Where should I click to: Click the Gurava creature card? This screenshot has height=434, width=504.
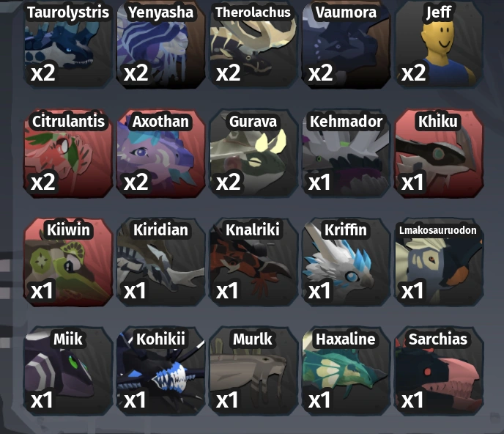(x=253, y=153)
